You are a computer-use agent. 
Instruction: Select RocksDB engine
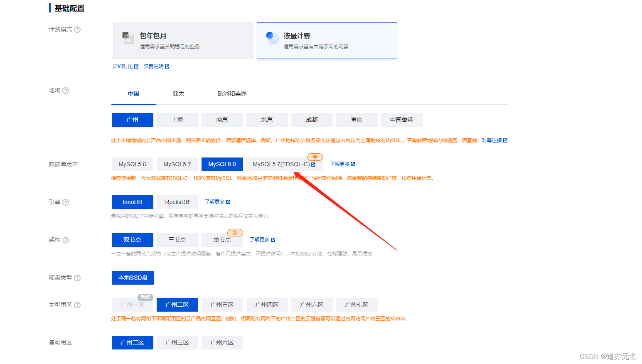(177, 202)
